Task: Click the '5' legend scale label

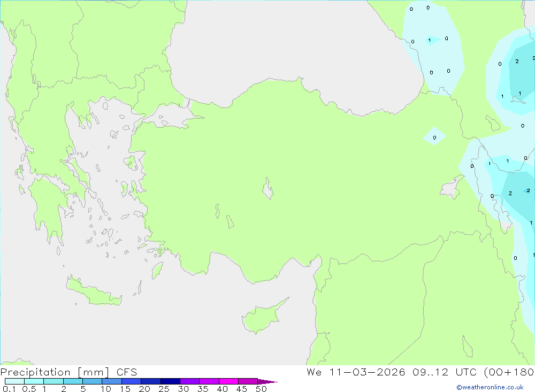Action: tap(83, 389)
